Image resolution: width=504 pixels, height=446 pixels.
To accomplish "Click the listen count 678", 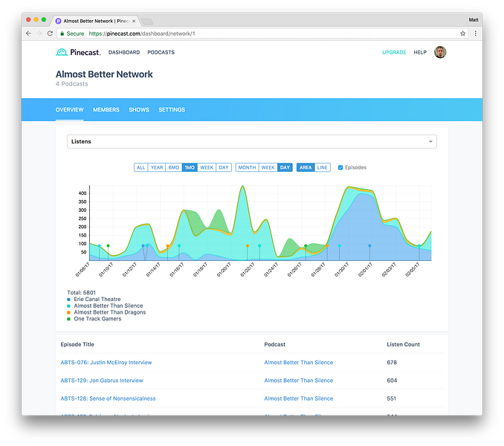I will coord(392,363).
